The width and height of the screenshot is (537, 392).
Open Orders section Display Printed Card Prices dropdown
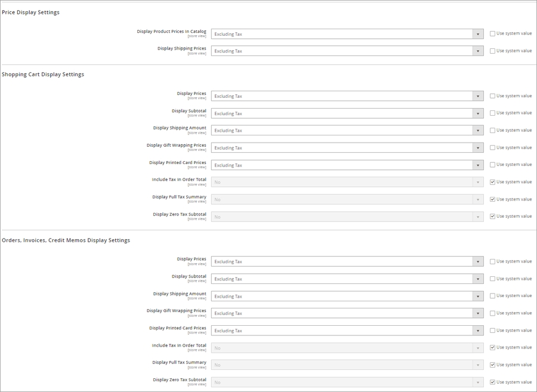coord(347,331)
